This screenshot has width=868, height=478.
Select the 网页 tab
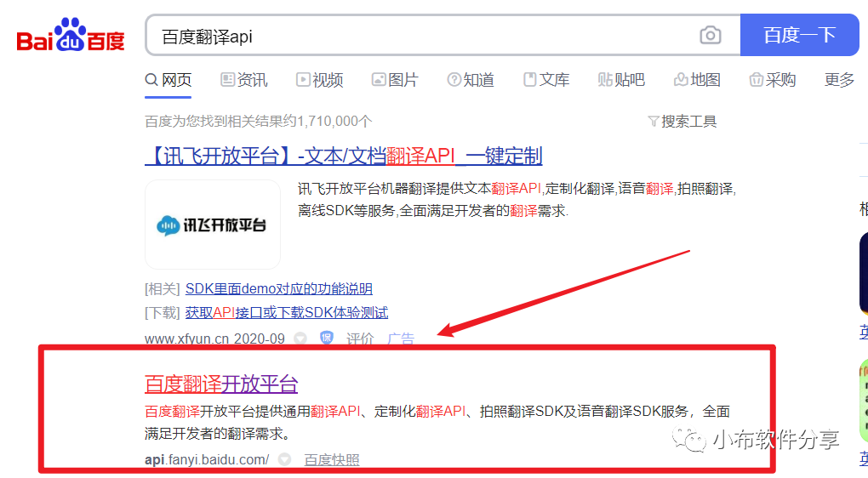click(x=168, y=80)
